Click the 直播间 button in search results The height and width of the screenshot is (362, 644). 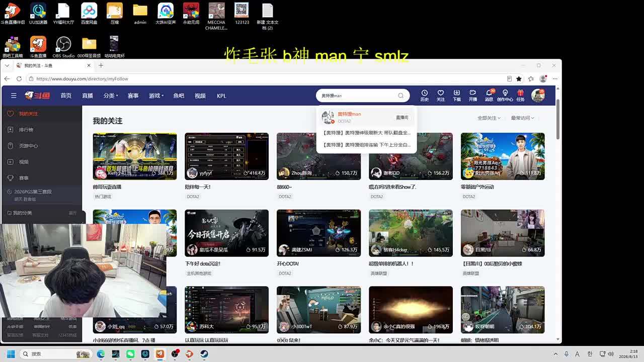point(402,118)
